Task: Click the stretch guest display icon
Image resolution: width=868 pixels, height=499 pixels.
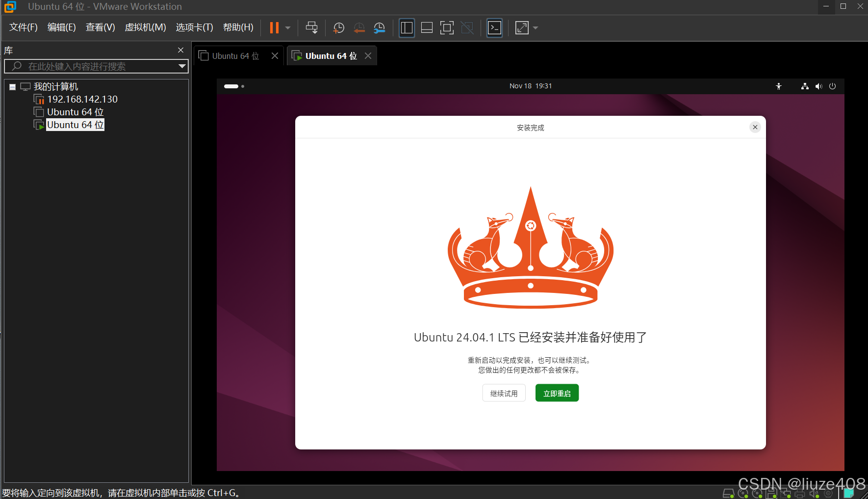Action: pos(522,28)
